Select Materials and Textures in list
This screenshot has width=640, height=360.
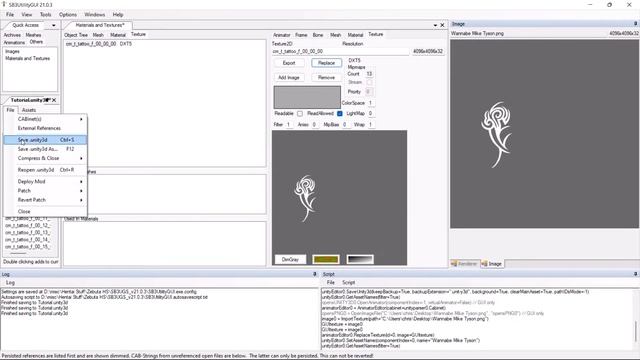(28, 59)
